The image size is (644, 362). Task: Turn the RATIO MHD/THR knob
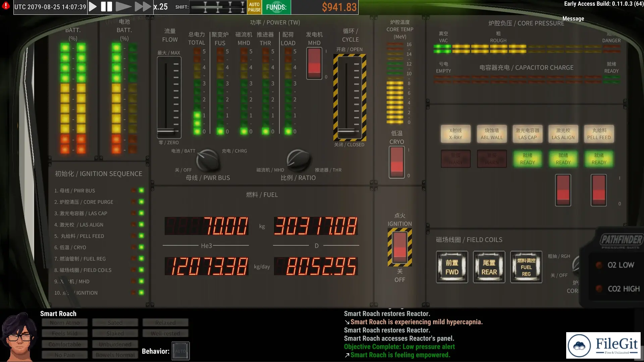click(x=298, y=160)
